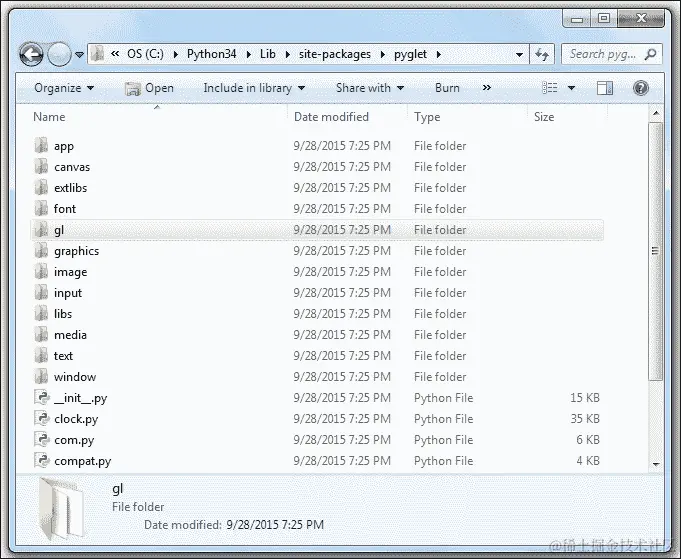Sort by Type column header
681x559 pixels.
tap(427, 117)
